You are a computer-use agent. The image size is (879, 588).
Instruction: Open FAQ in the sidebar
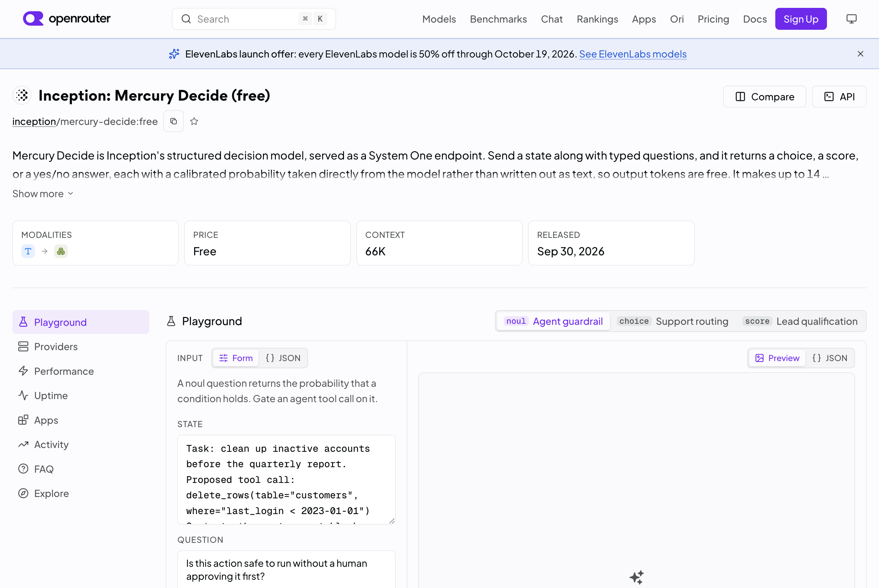pyautogui.click(x=81, y=469)
